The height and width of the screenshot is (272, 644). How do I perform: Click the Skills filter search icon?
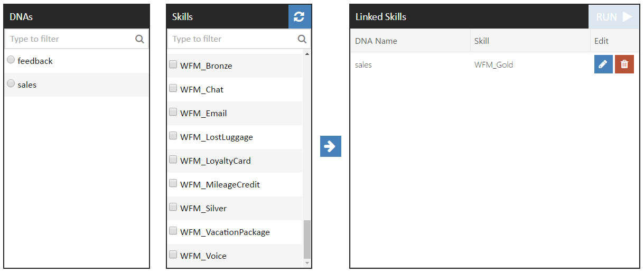click(x=302, y=39)
